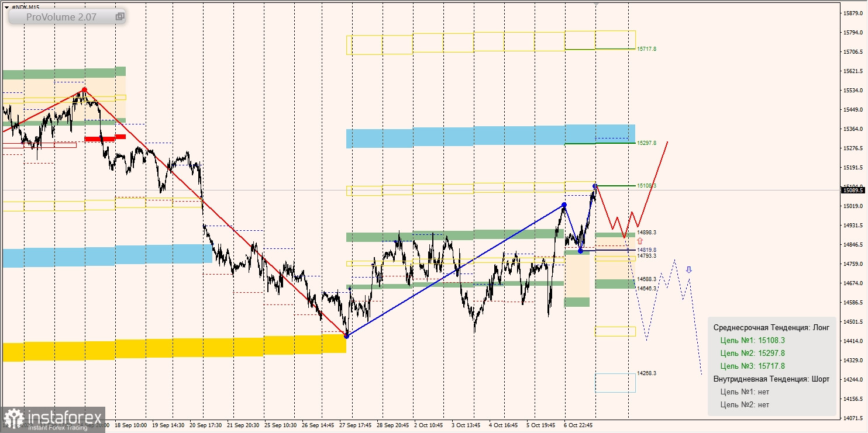Click the 14793.3 level label
868x433 pixels.
point(646,256)
